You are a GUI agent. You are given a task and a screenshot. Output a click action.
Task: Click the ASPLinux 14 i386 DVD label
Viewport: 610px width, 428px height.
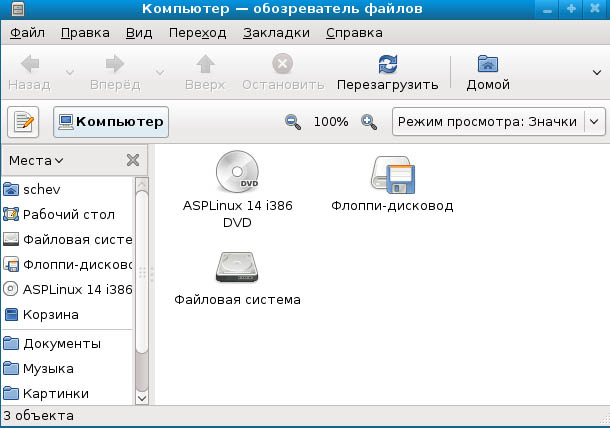tap(237, 214)
